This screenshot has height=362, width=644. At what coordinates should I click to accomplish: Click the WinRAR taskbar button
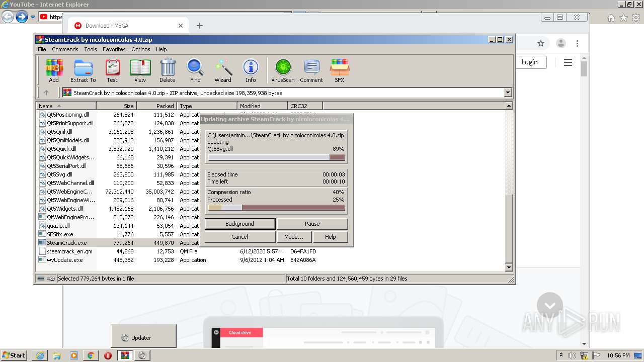pyautogui.click(x=125, y=355)
